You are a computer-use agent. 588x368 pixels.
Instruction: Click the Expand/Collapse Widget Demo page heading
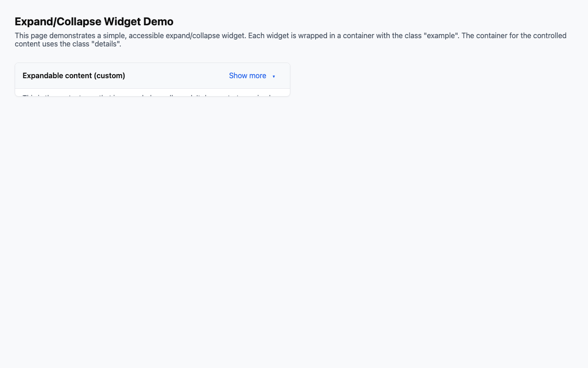(94, 21)
